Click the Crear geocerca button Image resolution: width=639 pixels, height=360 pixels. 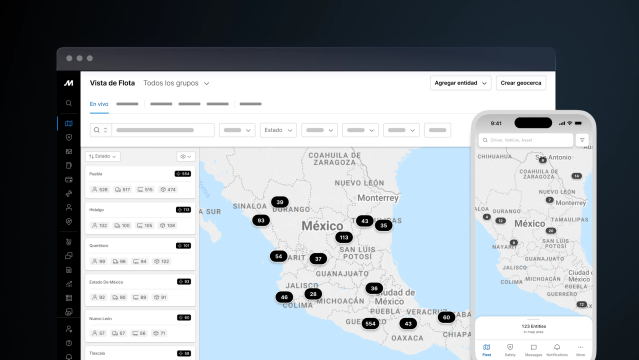point(521,83)
